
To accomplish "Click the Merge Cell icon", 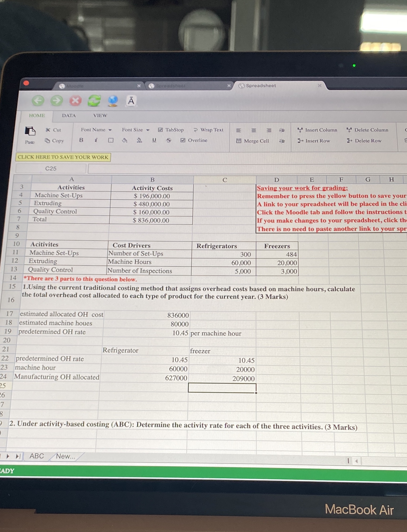I will [x=239, y=141].
